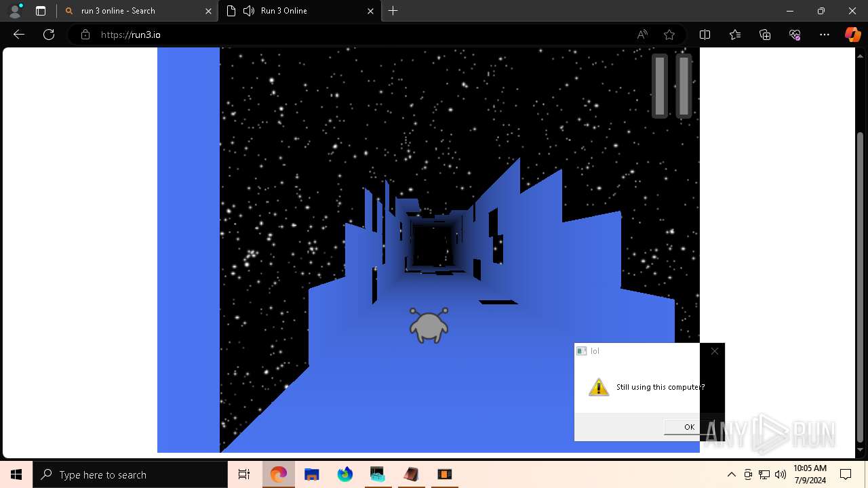Open File Explorer from taskbar
Screen dimensions: 868x488
[x=312, y=474]
